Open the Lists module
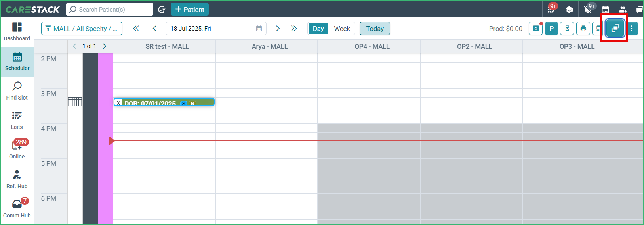 click(17, 120)
